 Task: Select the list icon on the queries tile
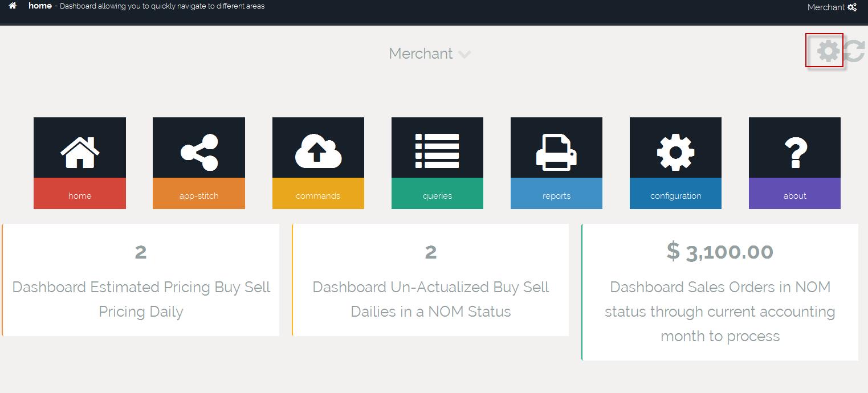point(437,151)
